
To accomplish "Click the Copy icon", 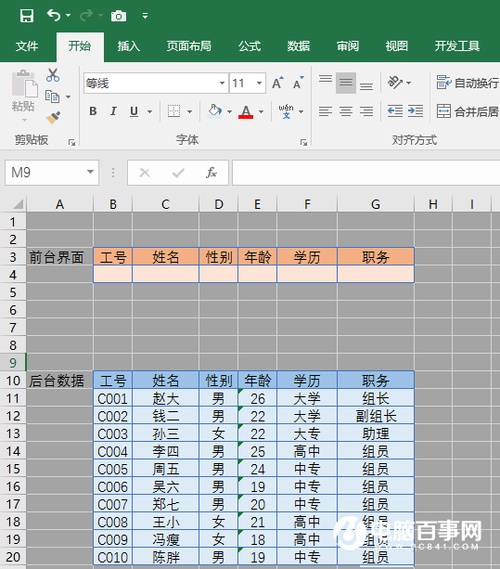I will 52,97.
